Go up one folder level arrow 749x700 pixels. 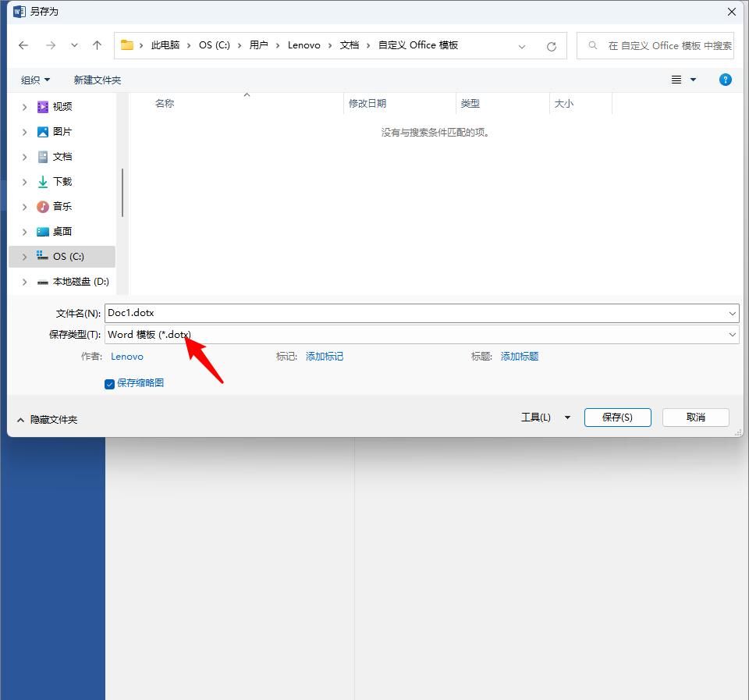point(96,45)
